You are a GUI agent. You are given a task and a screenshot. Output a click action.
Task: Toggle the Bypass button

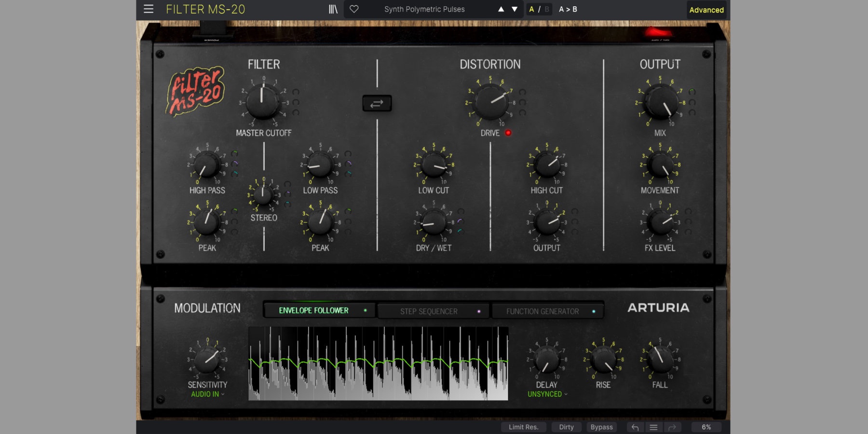(601, 427)
